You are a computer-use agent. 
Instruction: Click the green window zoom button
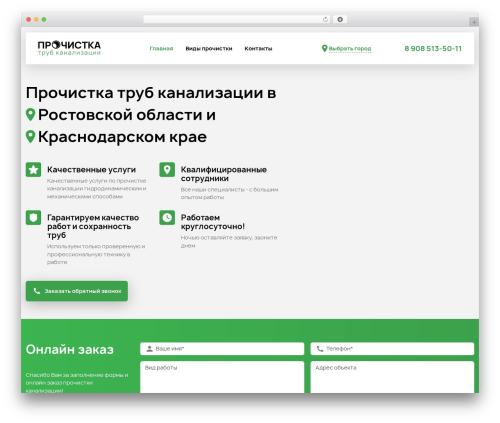pos(44,20)
